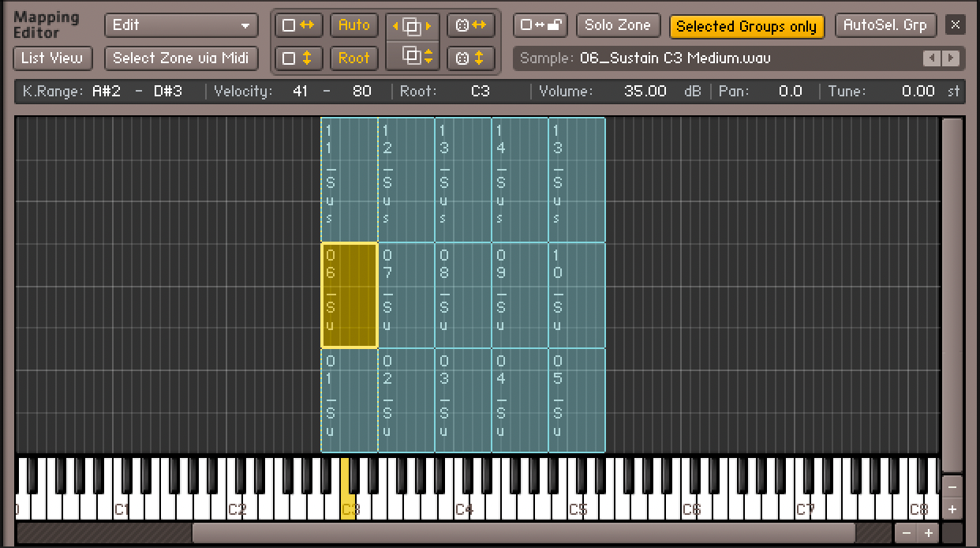
Task: Turn off Selected Groups only
Action: (x=746, y=26)
